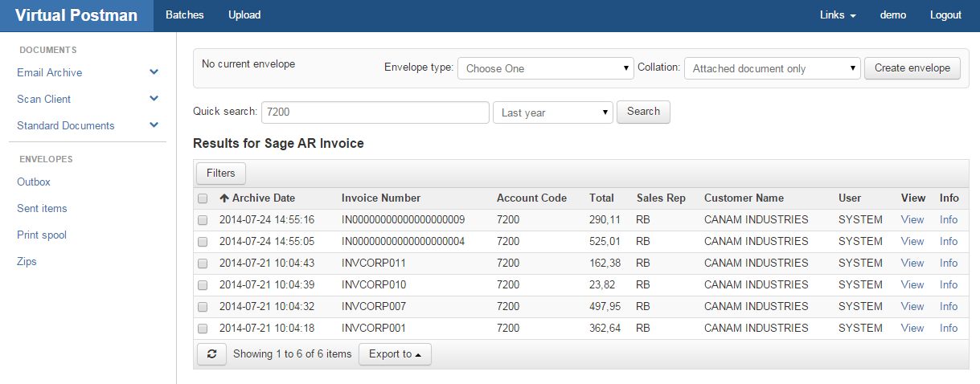Expand the Scan Client chevron

coord(154,99)
